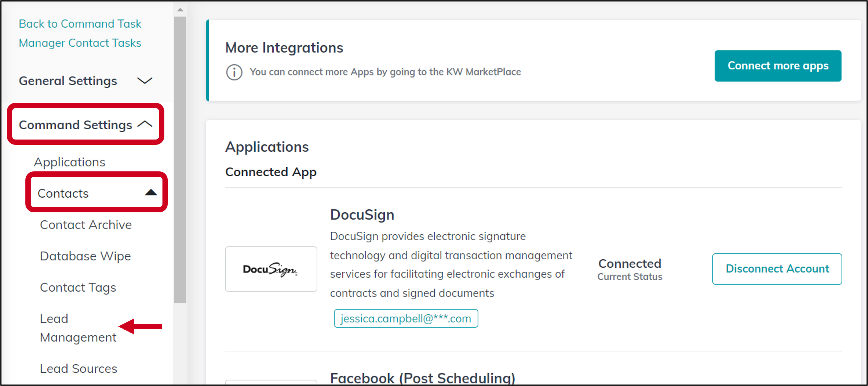Click Disconnect Account for DocuSign

777,269
